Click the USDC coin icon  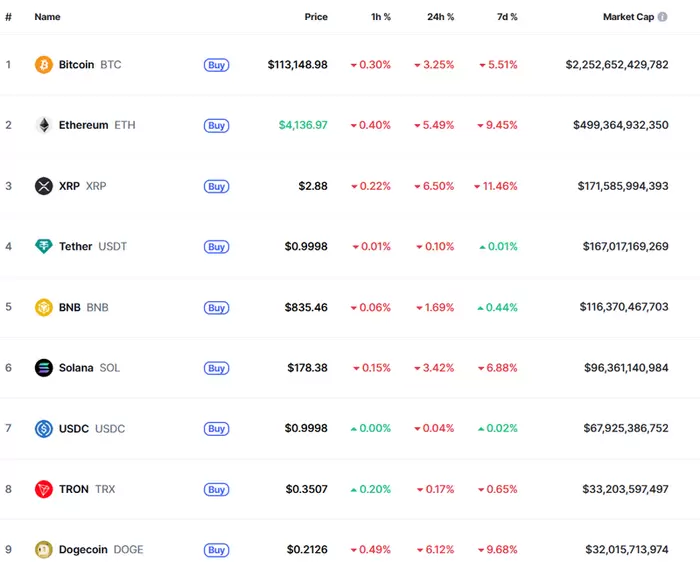click(x=44, y=428)
